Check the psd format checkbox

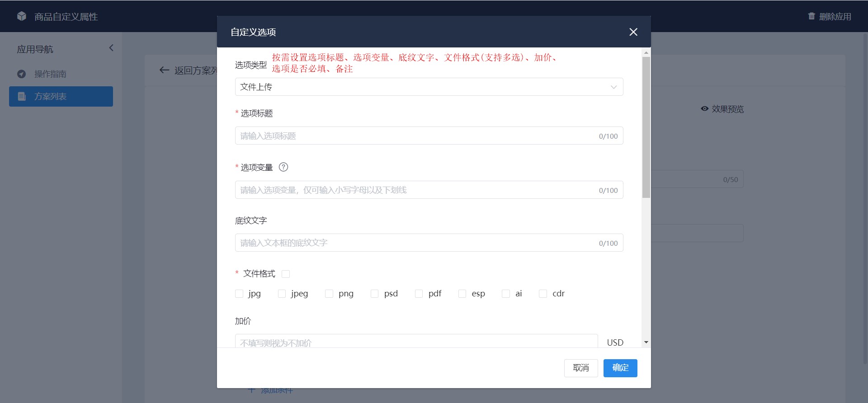(374, 294)
